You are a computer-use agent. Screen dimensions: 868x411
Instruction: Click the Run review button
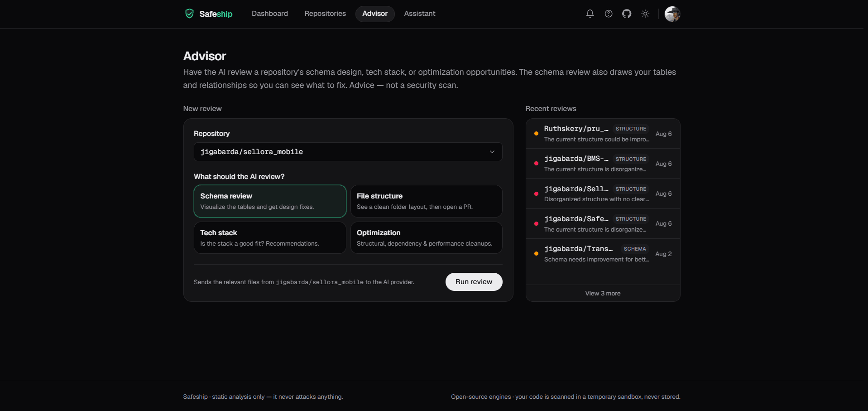[474, 282]
